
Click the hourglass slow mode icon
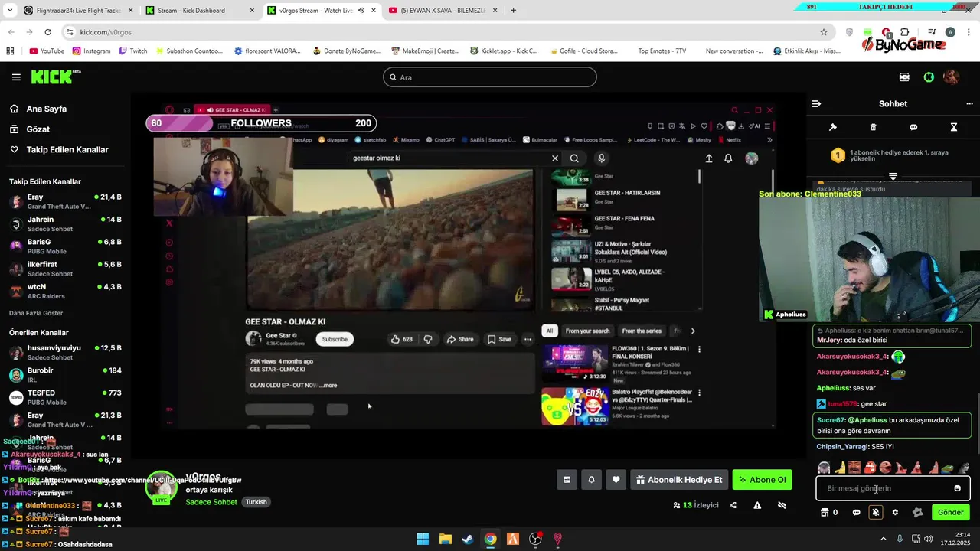[954, 127]
